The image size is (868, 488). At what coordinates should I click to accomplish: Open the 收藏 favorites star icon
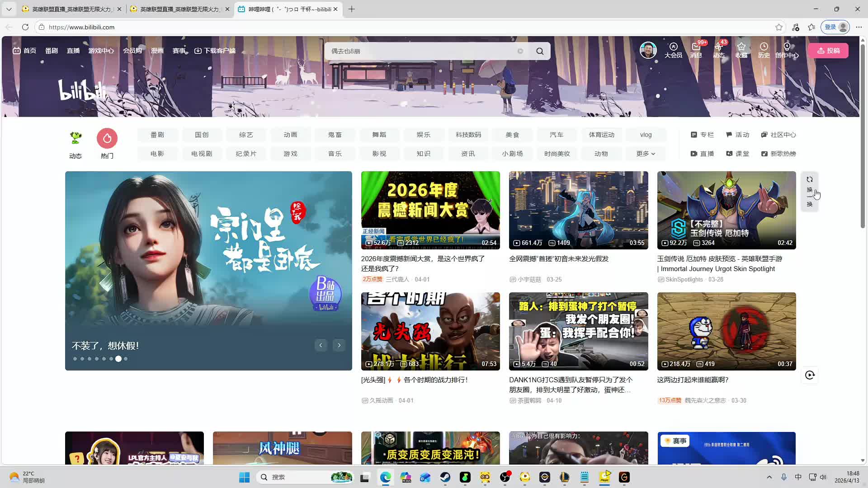741,47
